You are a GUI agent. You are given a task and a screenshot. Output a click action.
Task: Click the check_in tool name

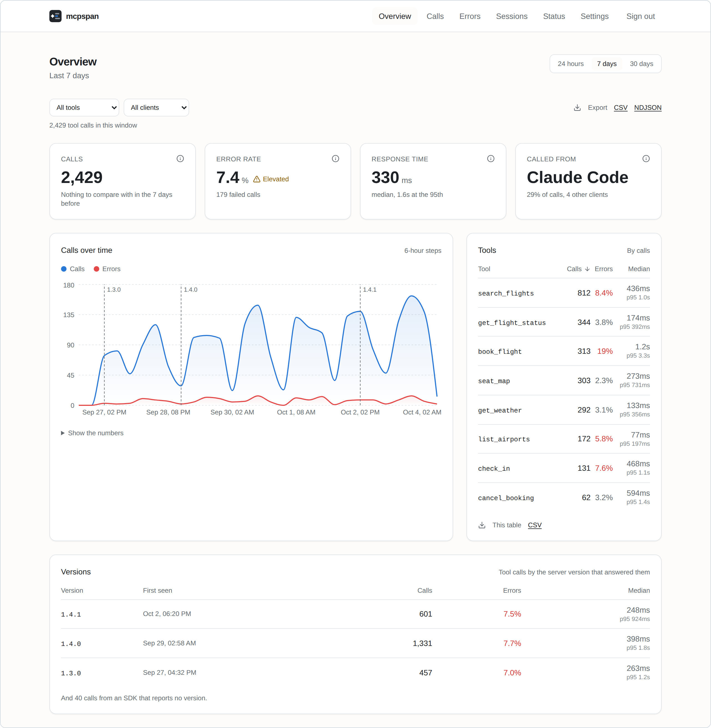pos(494,469)
